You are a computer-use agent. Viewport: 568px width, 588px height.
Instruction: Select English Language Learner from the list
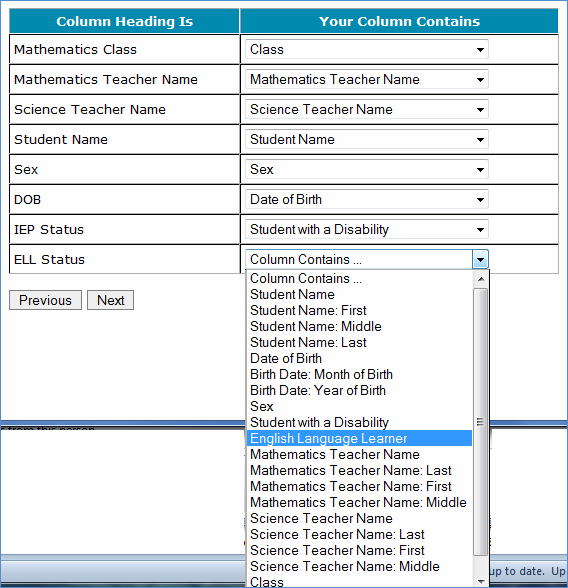point(359,438)
